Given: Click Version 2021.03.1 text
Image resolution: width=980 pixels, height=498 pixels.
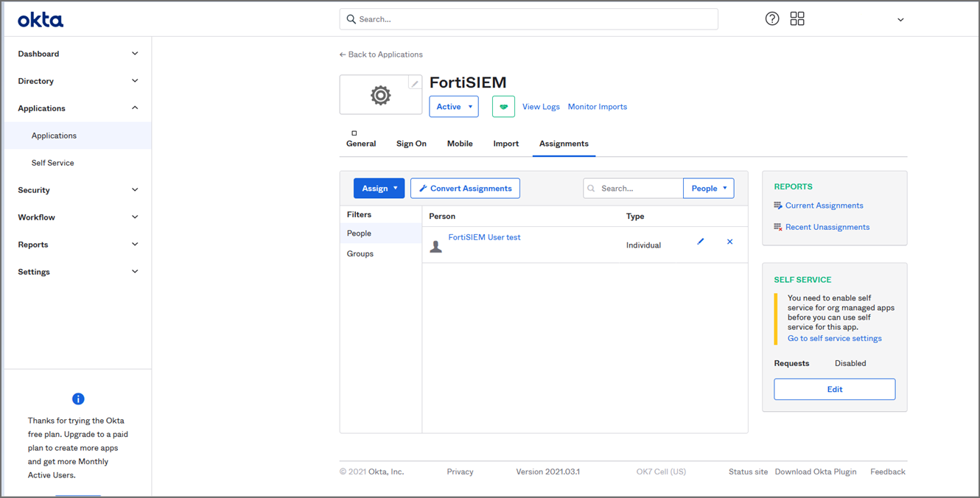Looking at the screenshot, I should click(x=547, y=471).
